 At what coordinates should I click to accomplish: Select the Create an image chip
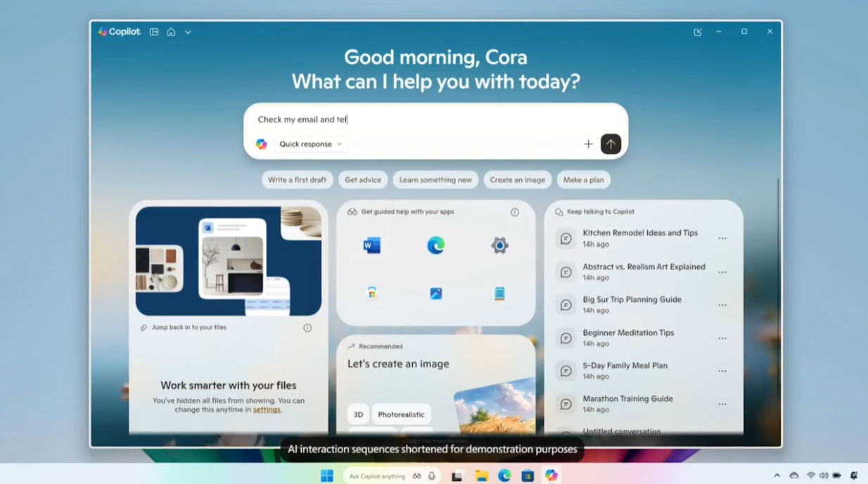pyautogui.click(x=517, y=180)
